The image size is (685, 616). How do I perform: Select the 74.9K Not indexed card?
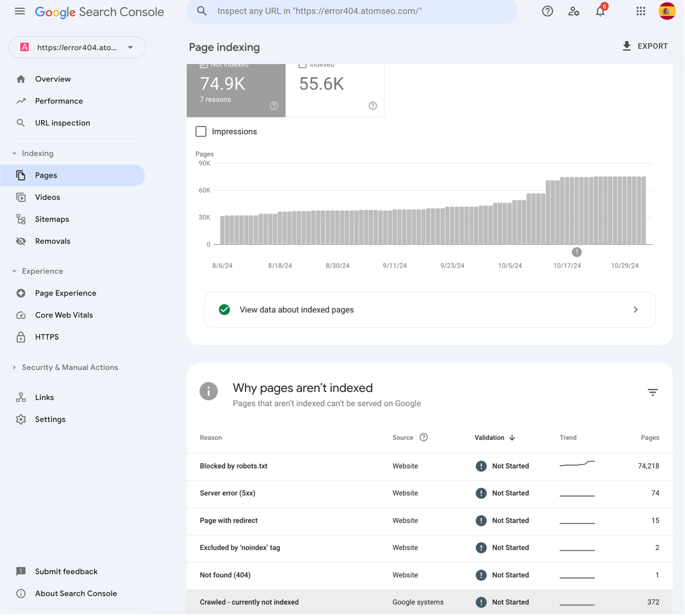click(x=236, y=91)
